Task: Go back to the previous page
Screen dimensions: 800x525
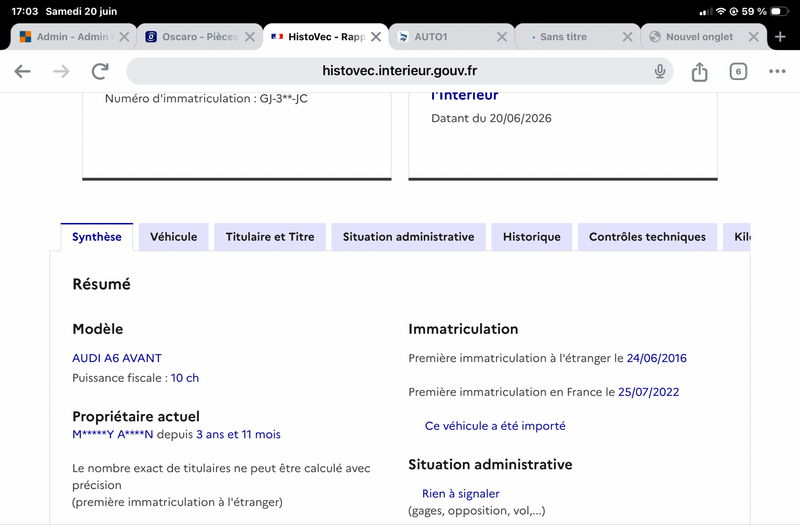Action: 22,71
